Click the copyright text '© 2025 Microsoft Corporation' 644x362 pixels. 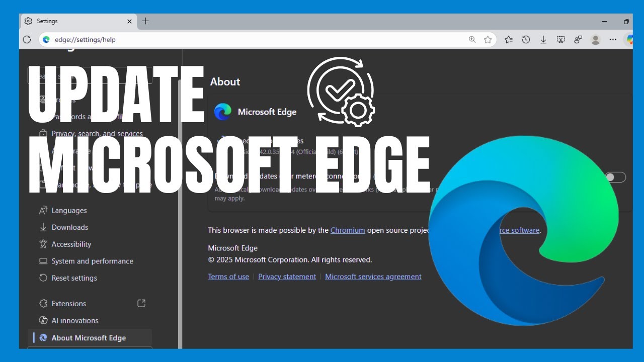pos(258,260)
